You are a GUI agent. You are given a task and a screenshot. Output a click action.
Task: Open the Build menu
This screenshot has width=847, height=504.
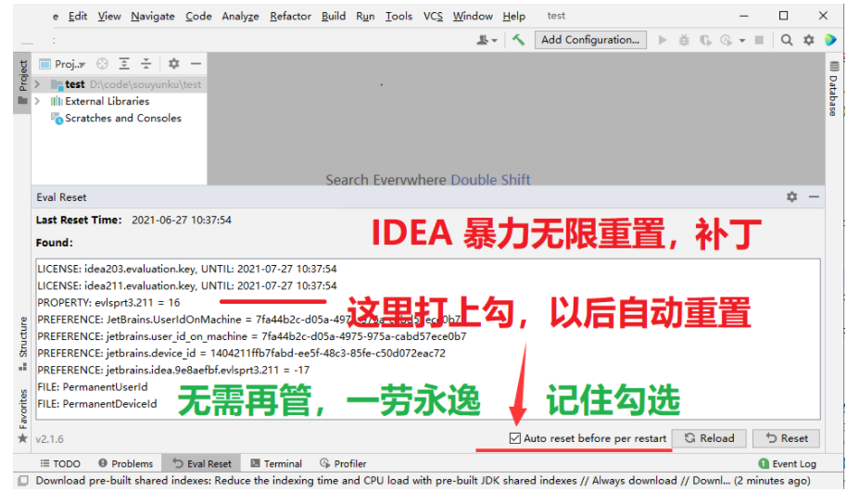click(334, 16)
